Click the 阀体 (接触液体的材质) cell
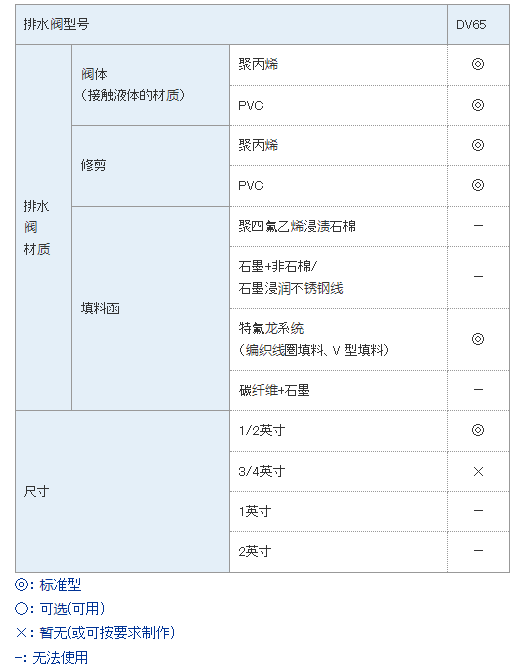The width and height of the screenshot is (531, 668). [150, 85]
